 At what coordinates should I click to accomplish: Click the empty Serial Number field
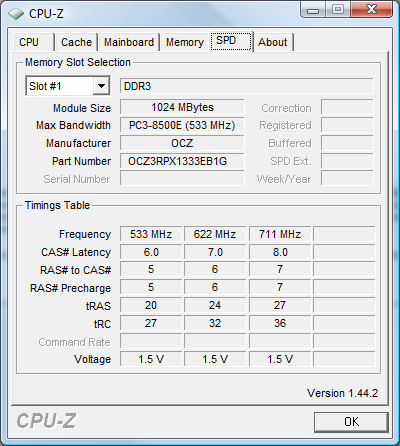pos(182,179)
